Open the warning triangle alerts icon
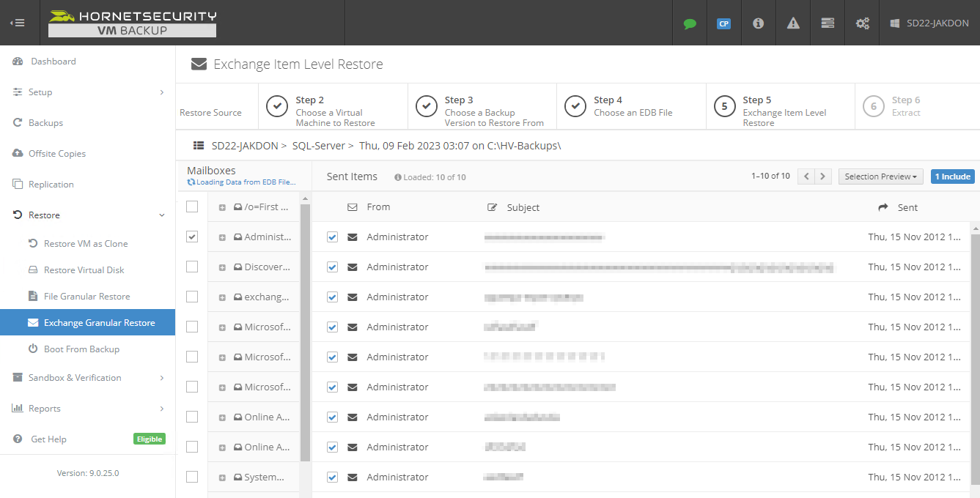This screenshot has width=980, height=498. (793, 23)
